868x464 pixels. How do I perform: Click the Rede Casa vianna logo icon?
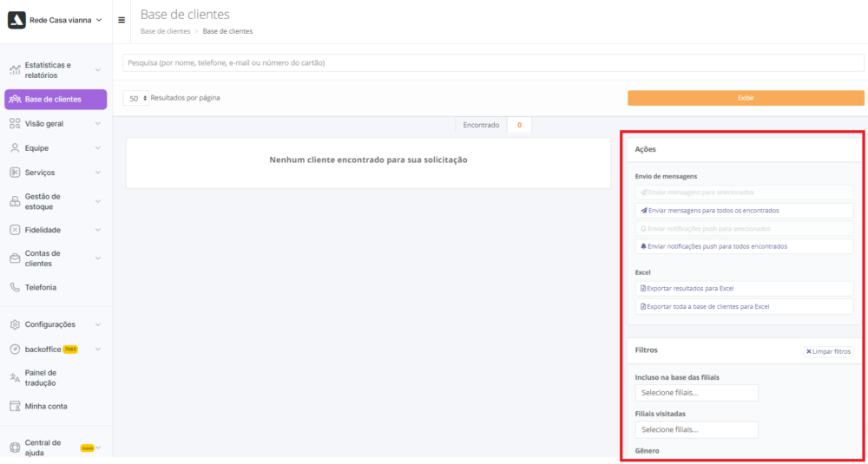point(16,20)
